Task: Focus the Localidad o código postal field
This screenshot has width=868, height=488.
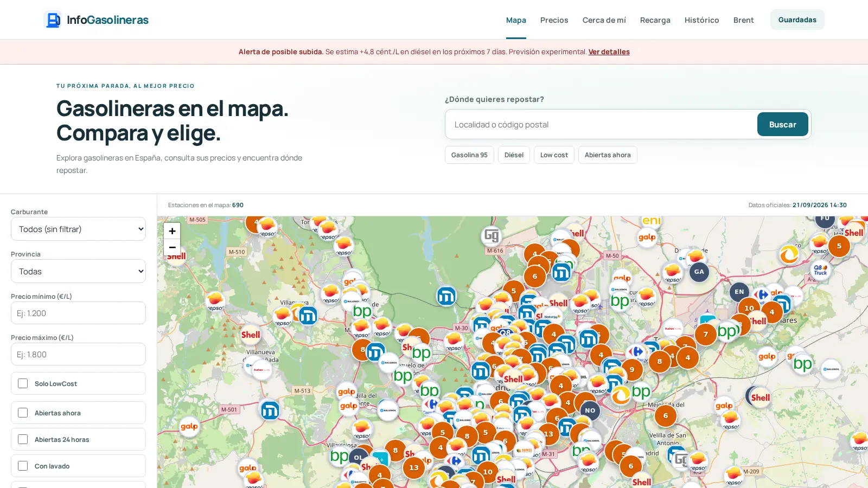Action: (x=601, y=124)
